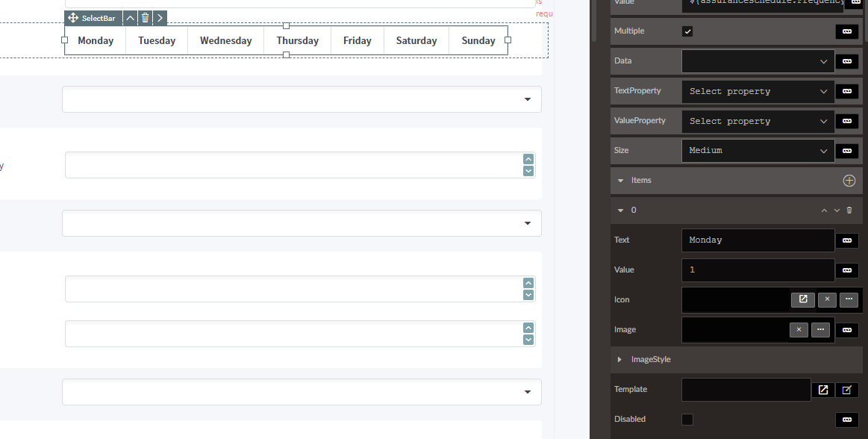The width and height of the screenshot is (868, 439).
Task: Select parent with SelectBar up arrow
Action: [x=130, y=18]
